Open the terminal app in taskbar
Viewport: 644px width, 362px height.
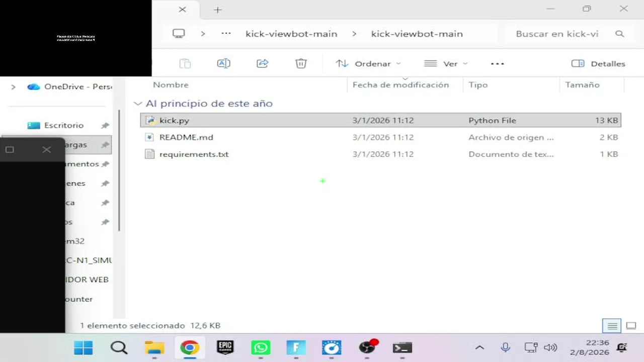[x=403, y=347]
